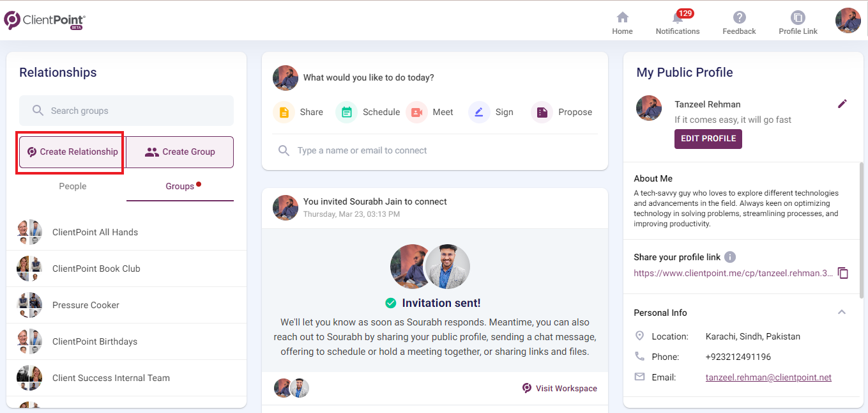Click Sourabh Jain's photo in invitation card
868x413 pixels.
(x=447, y=267)
